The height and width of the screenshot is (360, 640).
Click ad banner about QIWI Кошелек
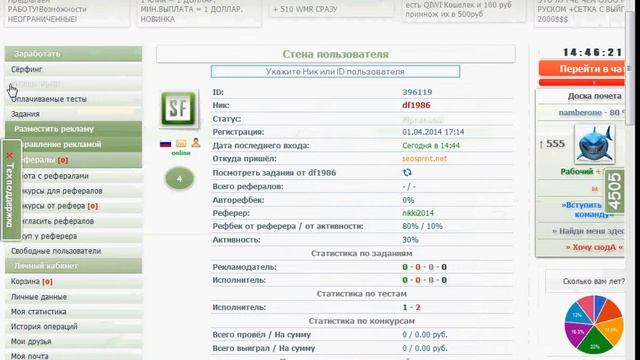point(463,10)
